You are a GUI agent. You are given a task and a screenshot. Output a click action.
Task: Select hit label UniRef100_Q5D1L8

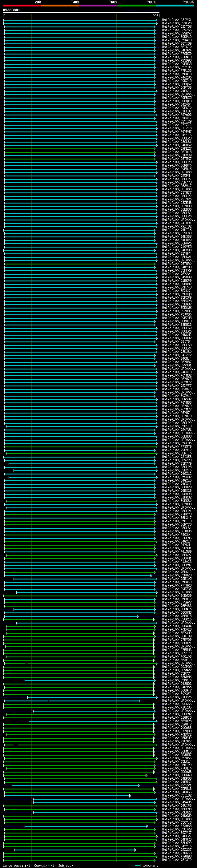click(176, 426)
